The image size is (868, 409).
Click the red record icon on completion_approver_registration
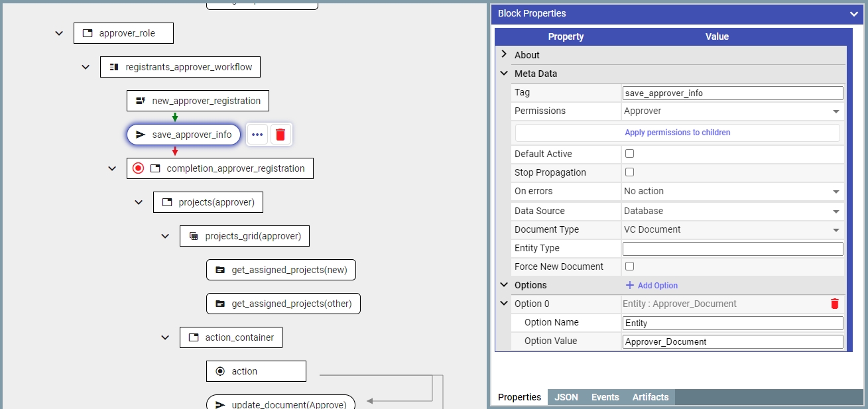(138, 168)
